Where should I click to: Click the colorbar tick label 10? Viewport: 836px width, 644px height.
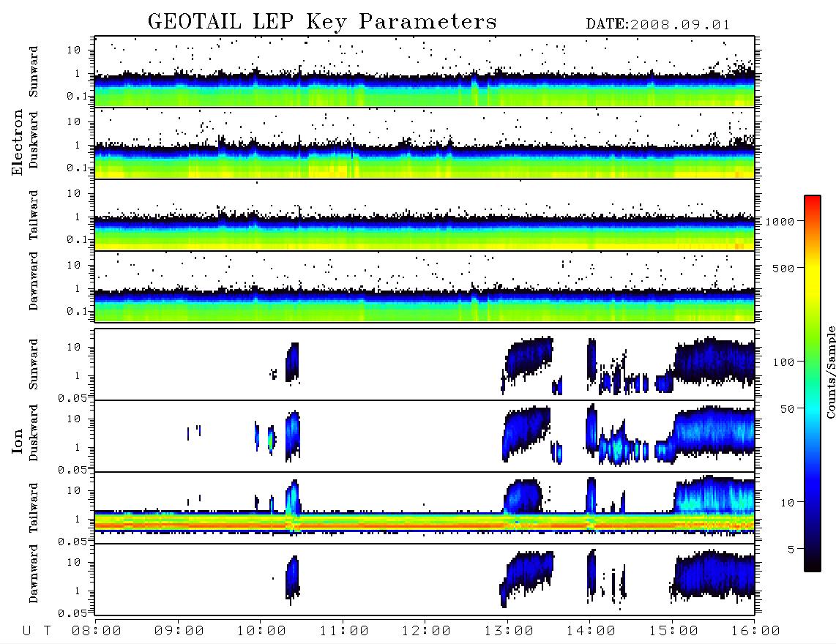point(787,503)
